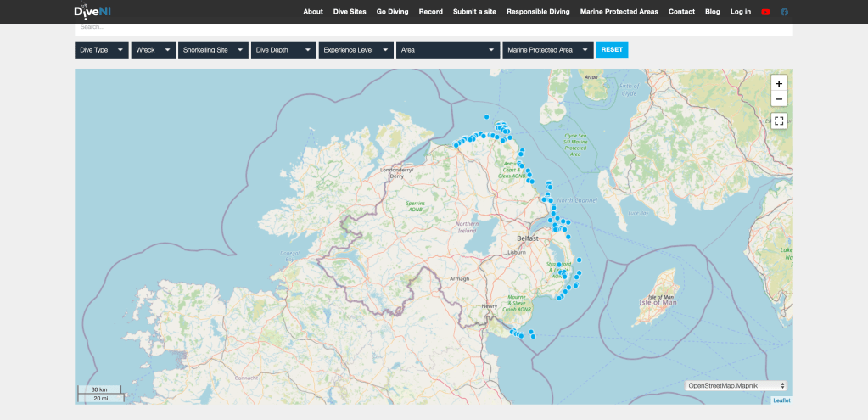868x420 pixels.
Task: Toggle fullscreen map view
Action: (x=779, y=120)
